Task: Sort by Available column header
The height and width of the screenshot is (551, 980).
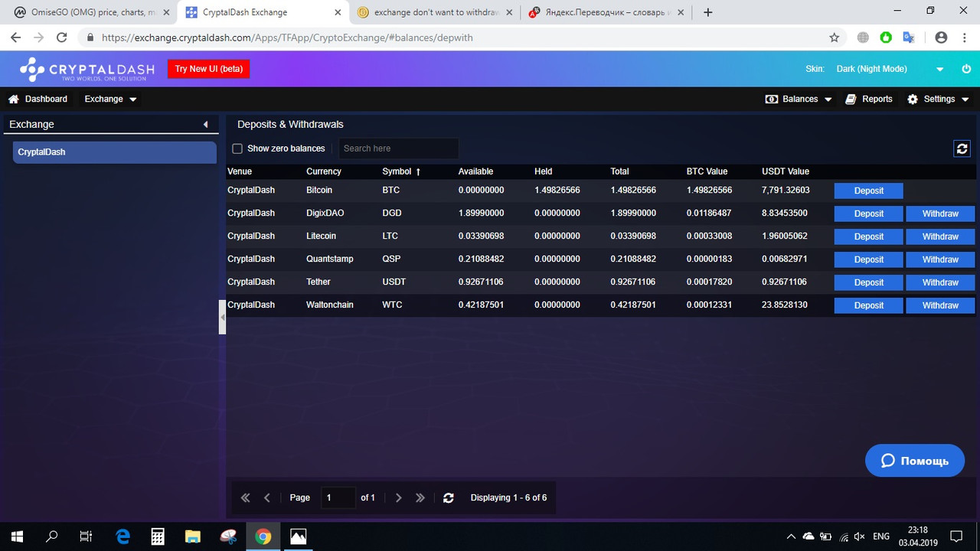Action: (x=475, y=171)
